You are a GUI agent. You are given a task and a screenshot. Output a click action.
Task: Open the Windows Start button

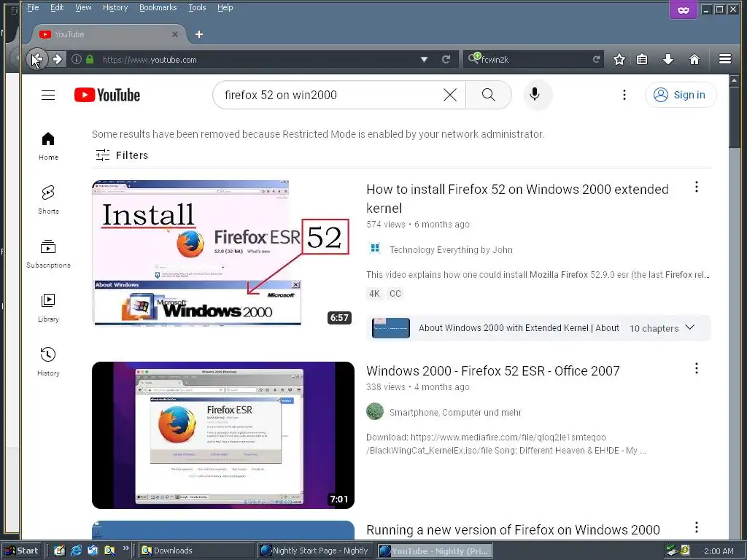click(23, 551)
